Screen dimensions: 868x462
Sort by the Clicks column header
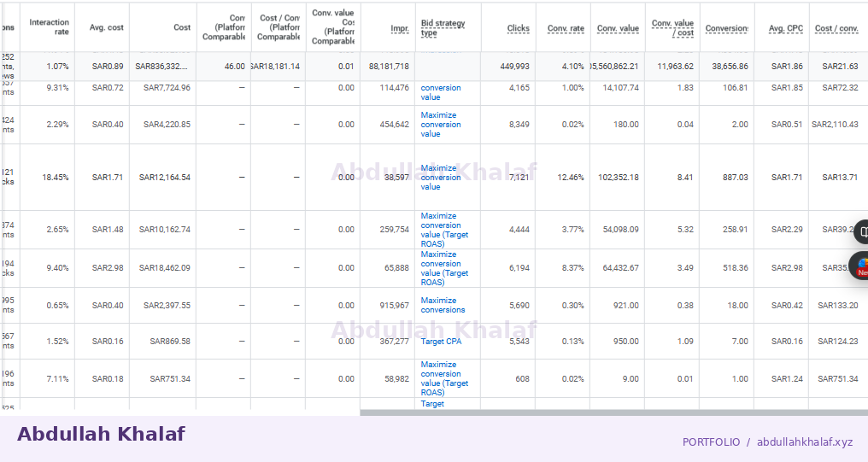[518, 28]
